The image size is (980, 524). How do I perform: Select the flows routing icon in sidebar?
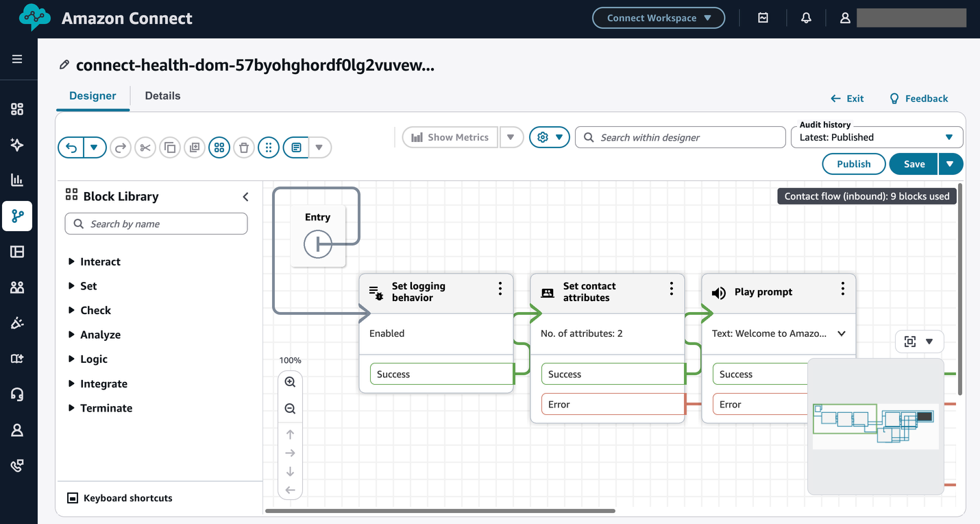click(17, 216)
